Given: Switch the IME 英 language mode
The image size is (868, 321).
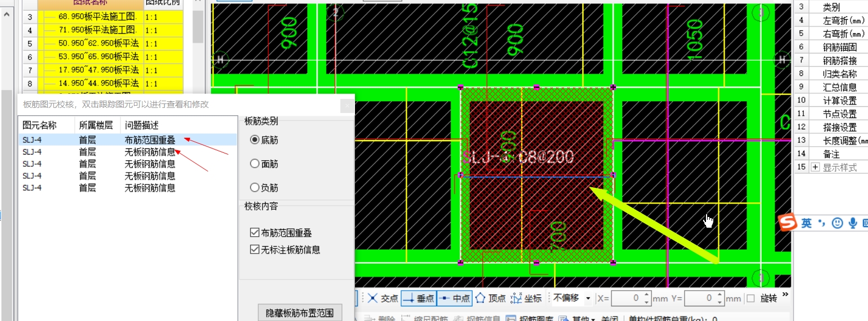Looking at the screenshot, I should pos(807,223).
